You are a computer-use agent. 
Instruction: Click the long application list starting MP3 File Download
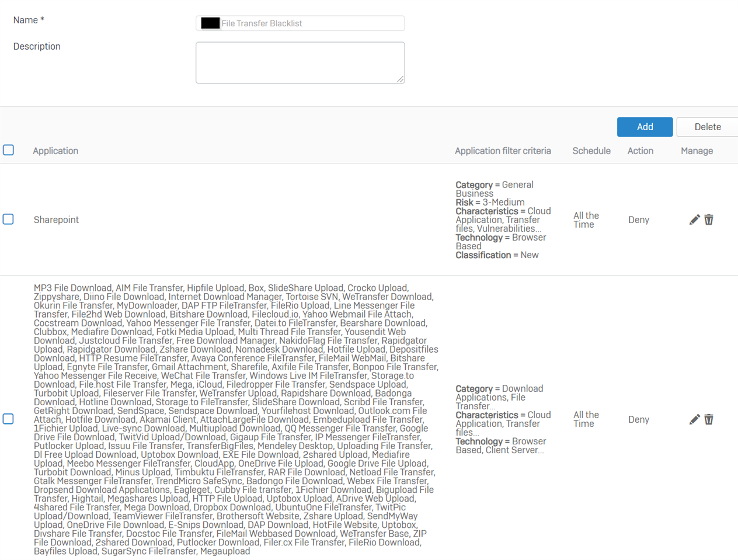(x=236, y=419)
